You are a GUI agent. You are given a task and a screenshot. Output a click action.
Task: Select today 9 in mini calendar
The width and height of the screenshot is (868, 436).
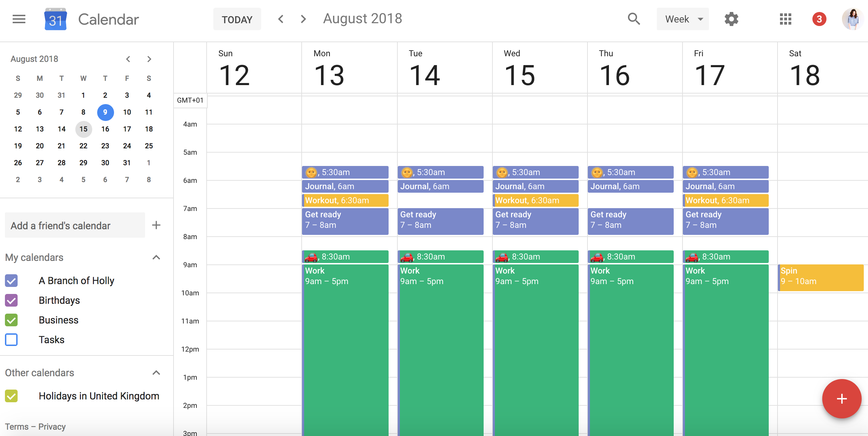[105, 112]
